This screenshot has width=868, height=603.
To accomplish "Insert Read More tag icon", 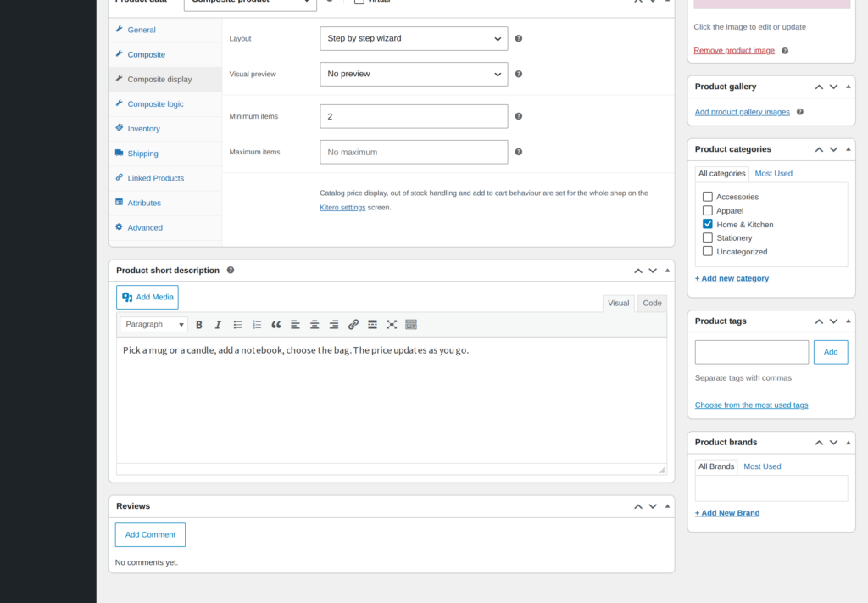I will (373, 325).
